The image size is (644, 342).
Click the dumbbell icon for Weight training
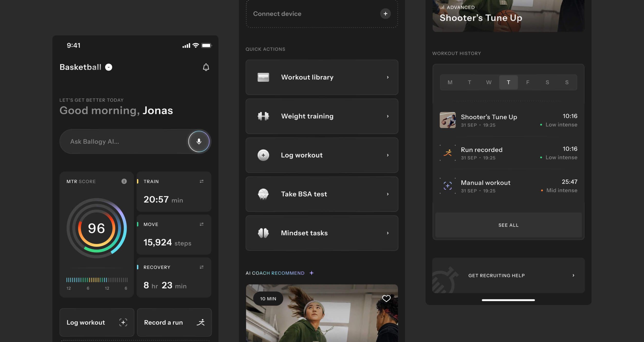click(x=263, y=116)
